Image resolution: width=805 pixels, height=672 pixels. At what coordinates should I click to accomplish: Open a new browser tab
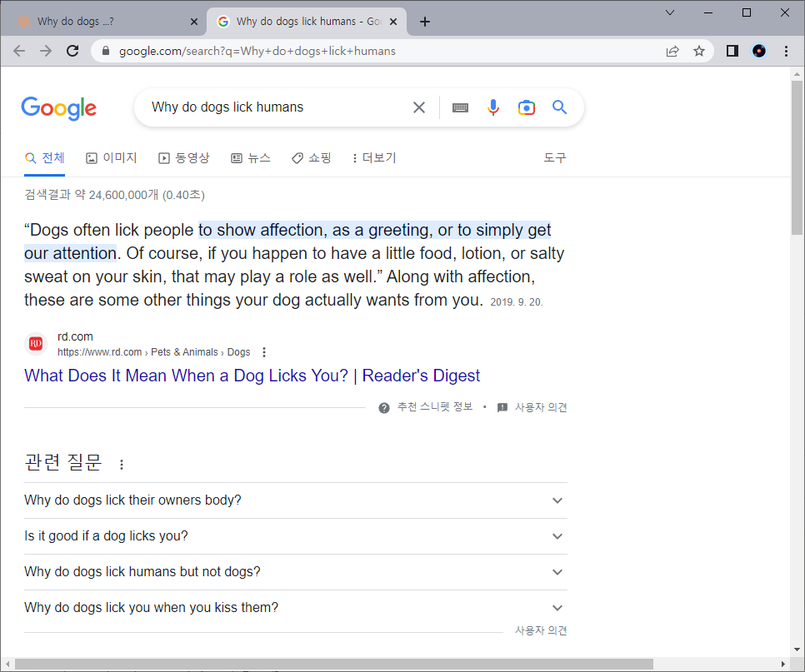click(424, 22)
